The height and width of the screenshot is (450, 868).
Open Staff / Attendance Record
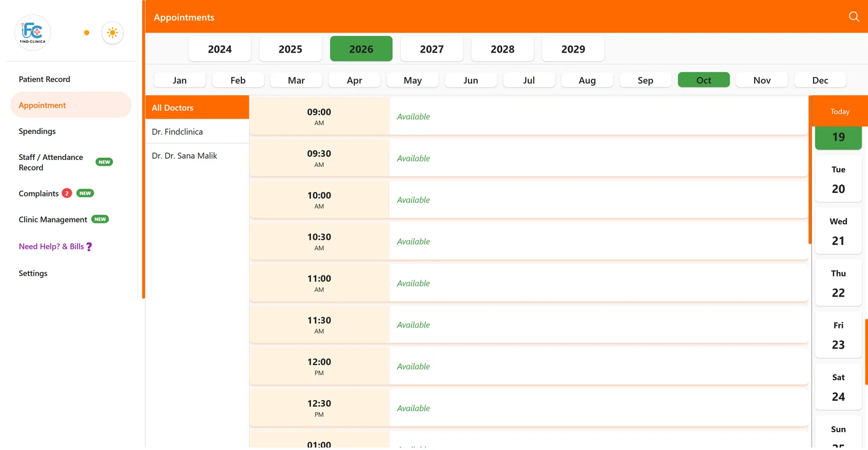coord(51,162)
